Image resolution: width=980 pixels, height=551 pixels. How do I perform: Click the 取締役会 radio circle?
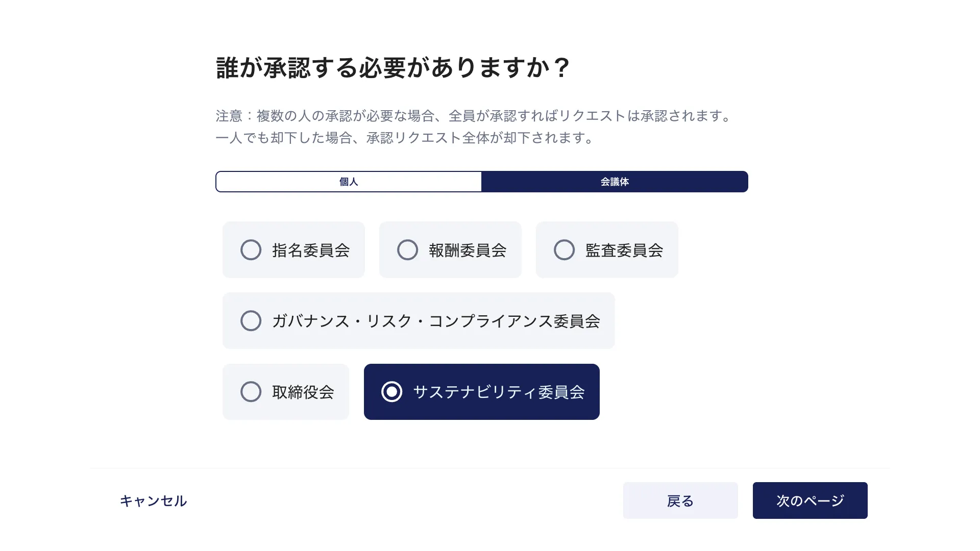click(251, 392)
